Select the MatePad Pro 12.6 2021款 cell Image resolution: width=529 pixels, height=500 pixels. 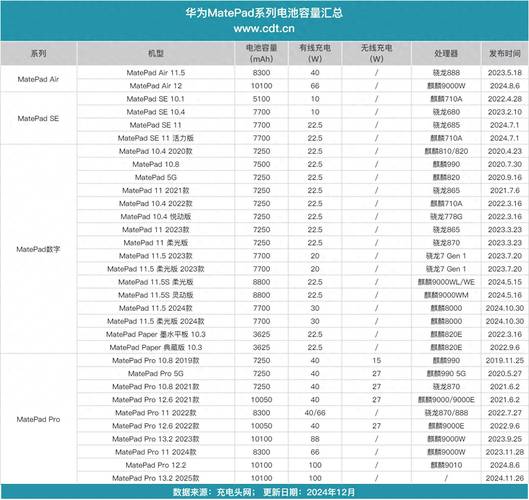[x=156, y=400]
